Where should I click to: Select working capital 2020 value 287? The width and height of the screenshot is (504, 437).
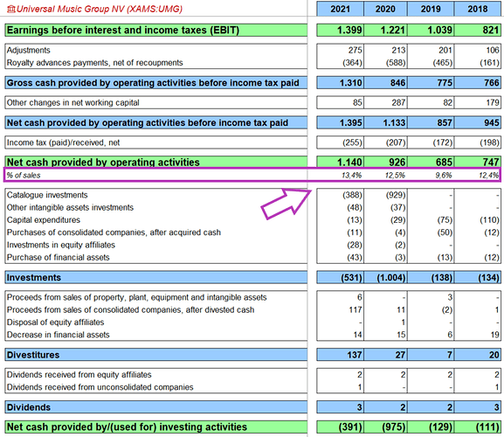click(x=398, y=102)
